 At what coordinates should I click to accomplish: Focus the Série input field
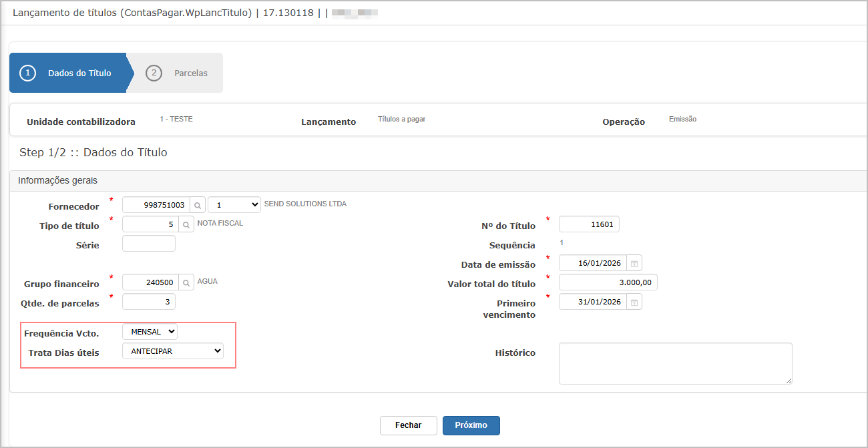pos(149,244)
